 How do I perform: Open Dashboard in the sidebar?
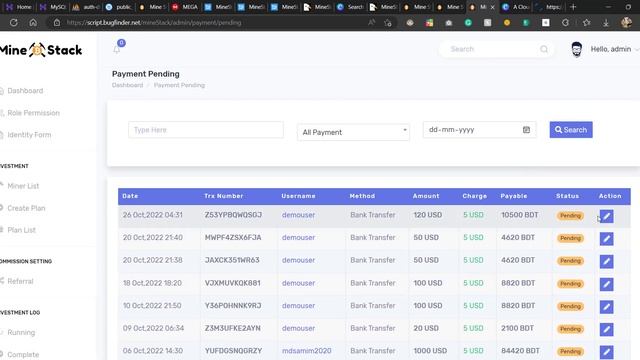point(25,91)
